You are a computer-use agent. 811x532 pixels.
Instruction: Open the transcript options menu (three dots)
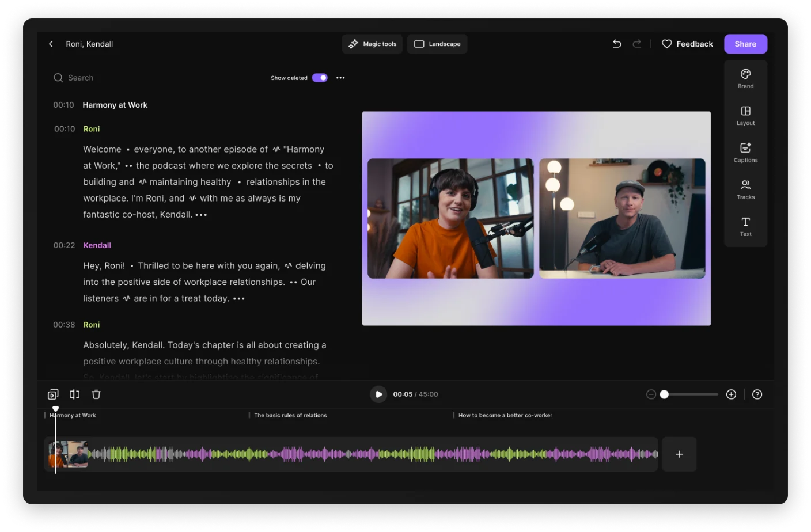pyautogui.click(x=340, y=78)
